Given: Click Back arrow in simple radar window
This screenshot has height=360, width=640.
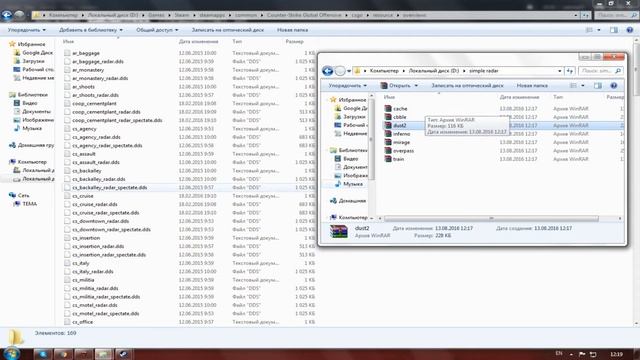Looking at the screenshot, I should pos(327,71).
